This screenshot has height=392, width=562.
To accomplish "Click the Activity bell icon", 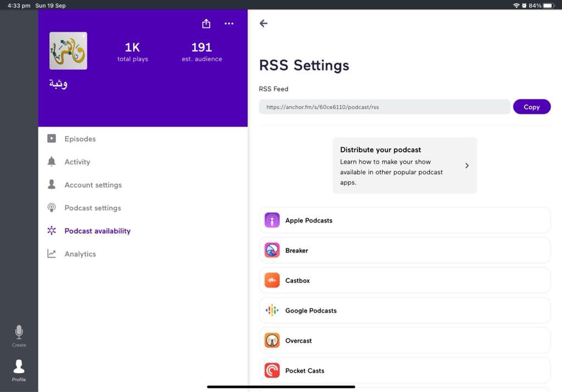I will pos(52,161).
